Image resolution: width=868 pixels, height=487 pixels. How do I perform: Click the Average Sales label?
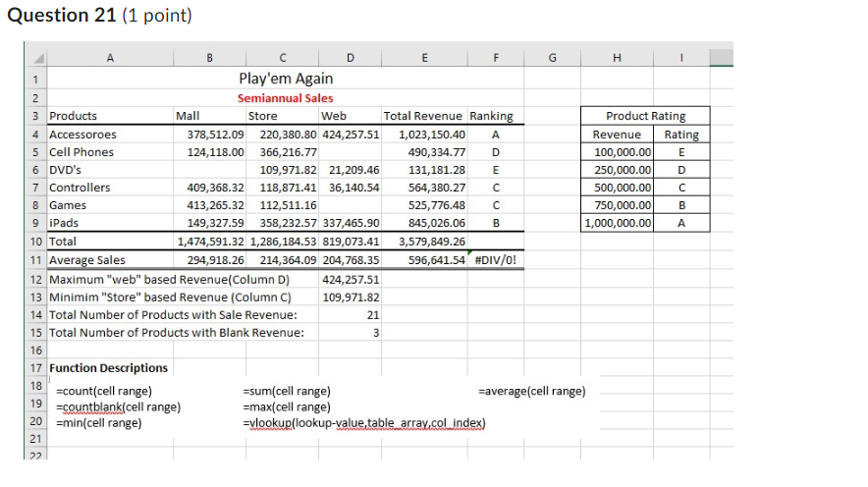87,260
